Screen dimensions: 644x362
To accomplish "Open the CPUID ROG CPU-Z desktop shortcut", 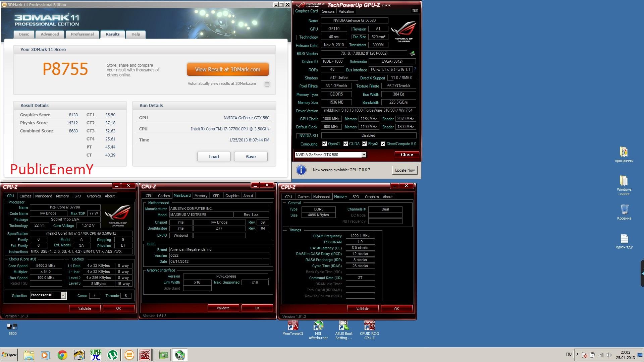I will click(369, 330).
